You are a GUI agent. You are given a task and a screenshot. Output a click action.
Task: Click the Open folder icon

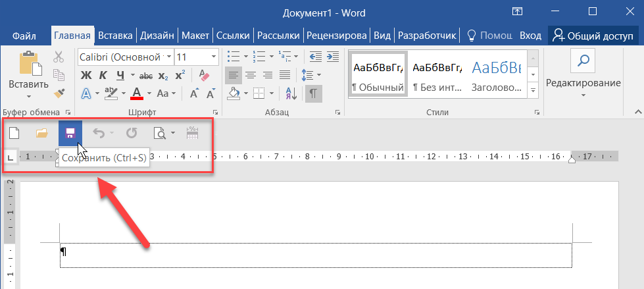pos(42,133)
